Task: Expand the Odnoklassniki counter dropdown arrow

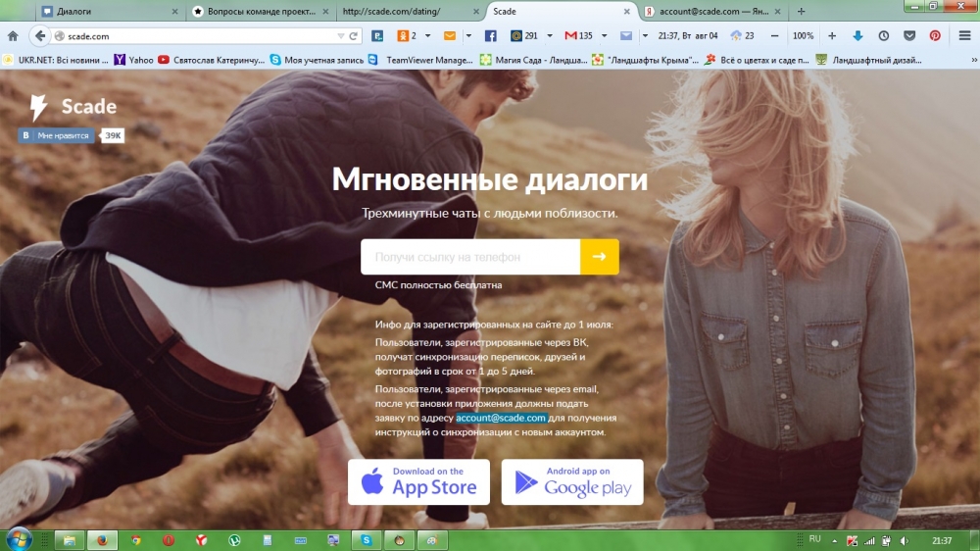Action: (427, 36)
